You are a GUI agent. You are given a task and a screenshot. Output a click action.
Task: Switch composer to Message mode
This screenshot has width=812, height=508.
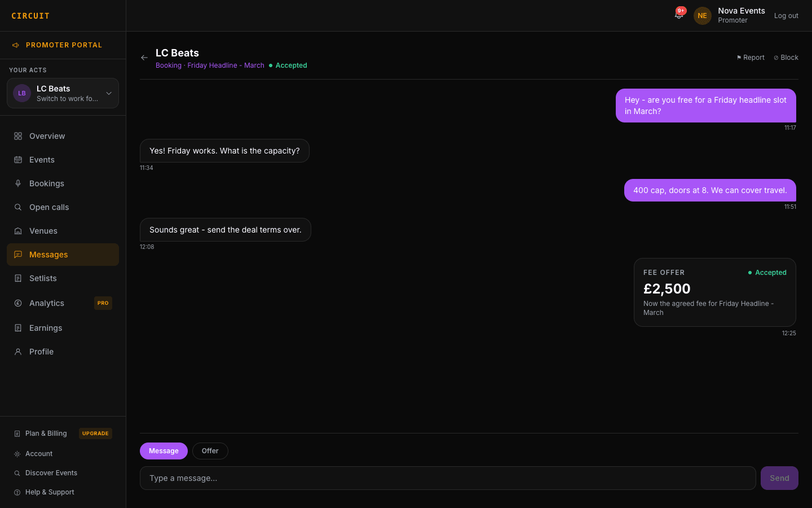164,451
